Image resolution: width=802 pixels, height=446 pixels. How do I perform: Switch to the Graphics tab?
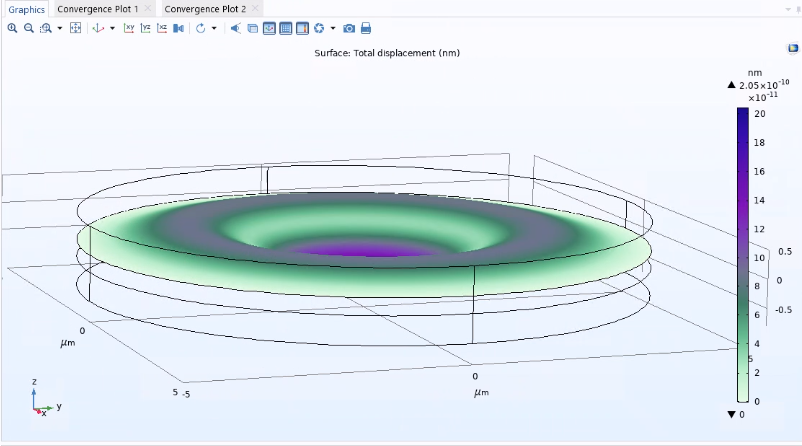27,10
